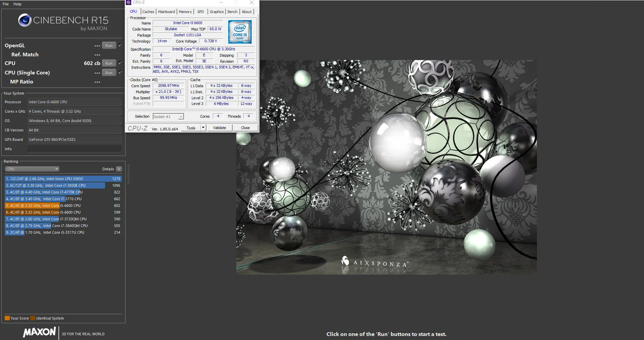This screenshot has height=340, width=644.
Task: Click the empty Info field under Your System
Action: pos(75,149)
